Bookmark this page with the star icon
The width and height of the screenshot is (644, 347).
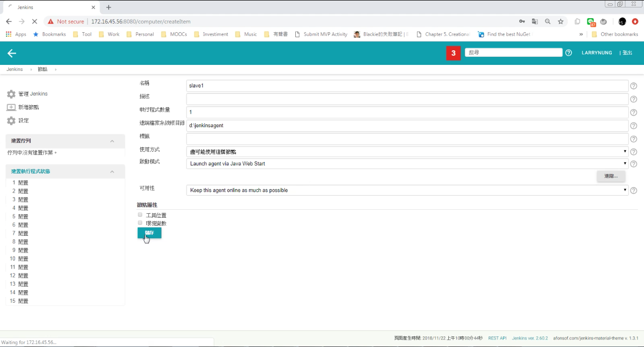[560, 22]
